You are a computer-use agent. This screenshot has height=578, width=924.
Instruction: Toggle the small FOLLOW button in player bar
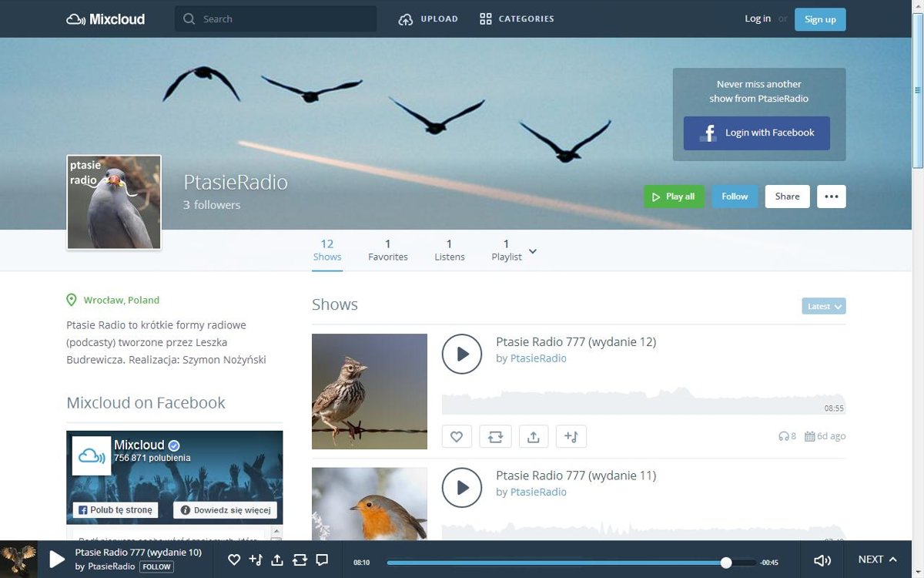[x=156, y=566]
